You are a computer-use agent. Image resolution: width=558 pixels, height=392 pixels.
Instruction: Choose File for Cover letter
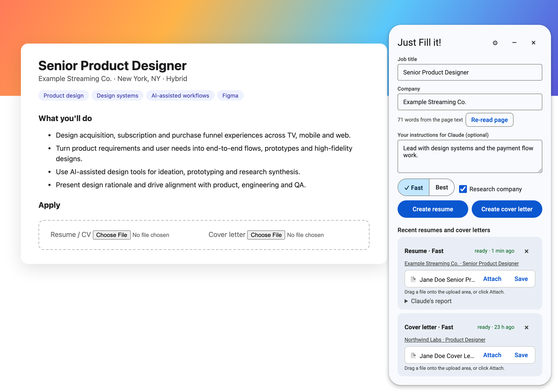pyautogui.click(x=266, y=235)
